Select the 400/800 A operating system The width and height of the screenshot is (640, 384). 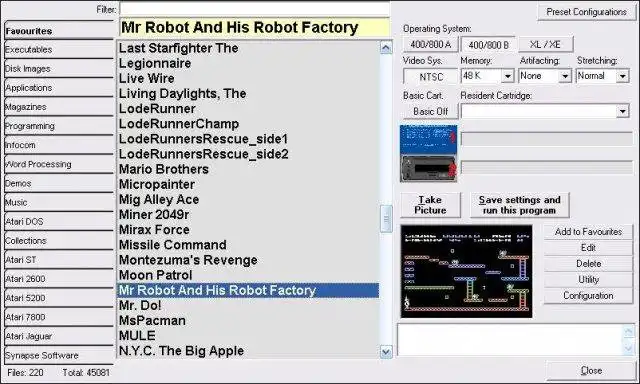431,44
